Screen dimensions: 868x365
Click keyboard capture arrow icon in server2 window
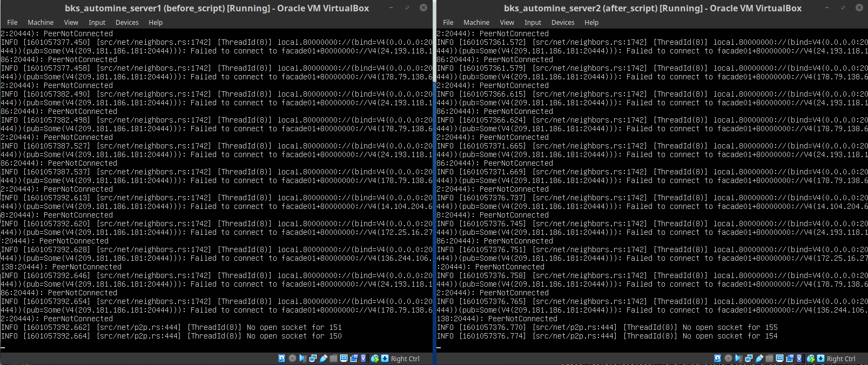point(820,358)
